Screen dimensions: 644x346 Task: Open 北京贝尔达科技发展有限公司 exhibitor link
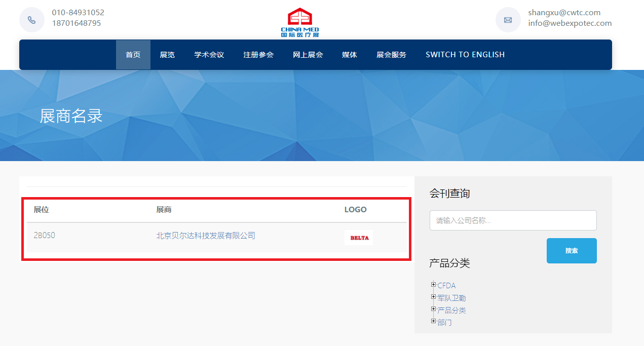tap(206, 236)
